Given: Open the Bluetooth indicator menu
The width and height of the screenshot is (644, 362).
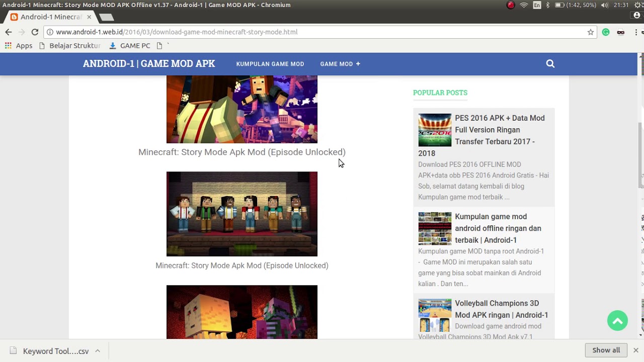Looking at the screenshot, I should pyautogui.click(x=548, y=5).
